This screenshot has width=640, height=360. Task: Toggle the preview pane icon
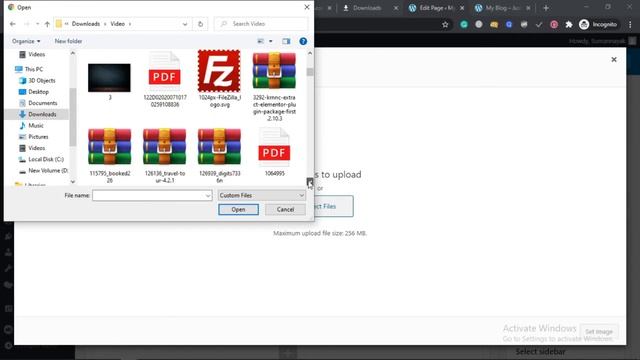click(286, 41)
